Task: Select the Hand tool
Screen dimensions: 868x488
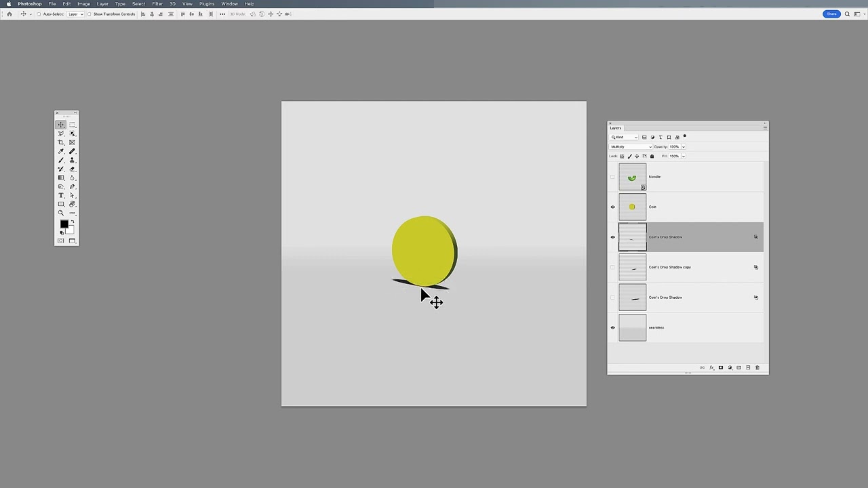Action: coord(72,204)
